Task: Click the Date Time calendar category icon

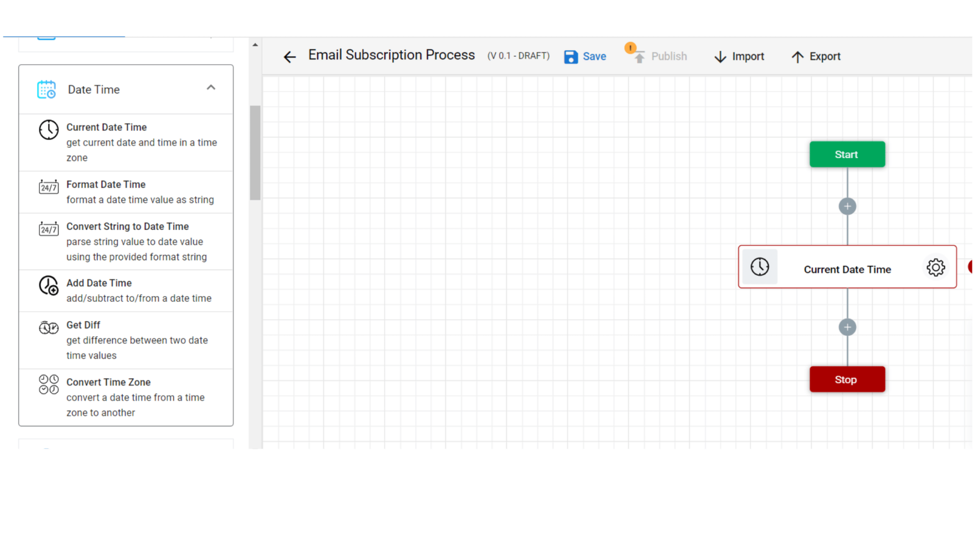Action: click(x=46, y=89)
